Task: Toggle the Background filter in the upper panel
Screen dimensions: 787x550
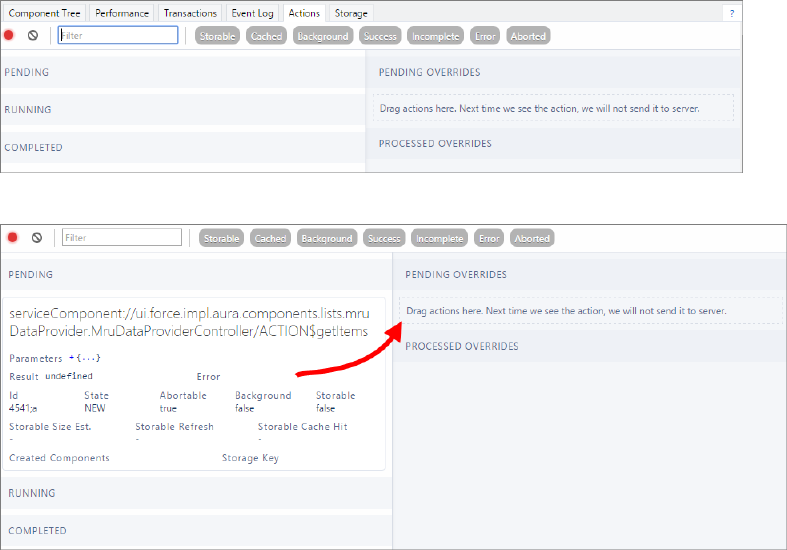Action: click(323, 36)
